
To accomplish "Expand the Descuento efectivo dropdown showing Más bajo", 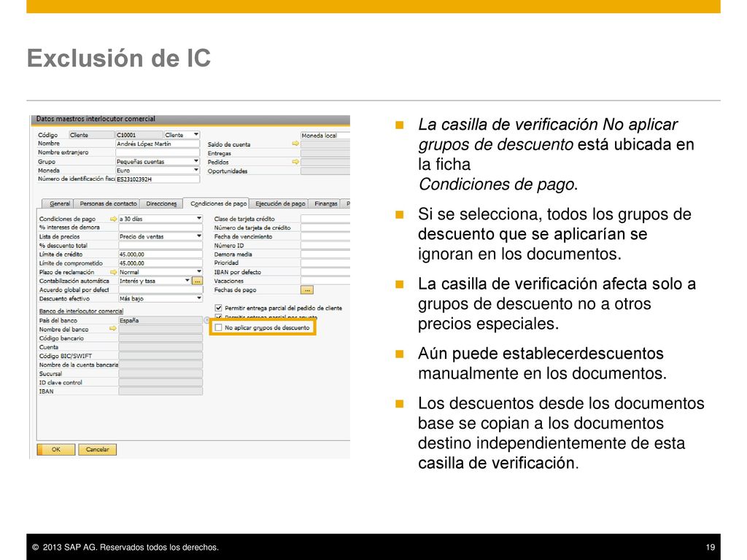I will pos(198,298).
